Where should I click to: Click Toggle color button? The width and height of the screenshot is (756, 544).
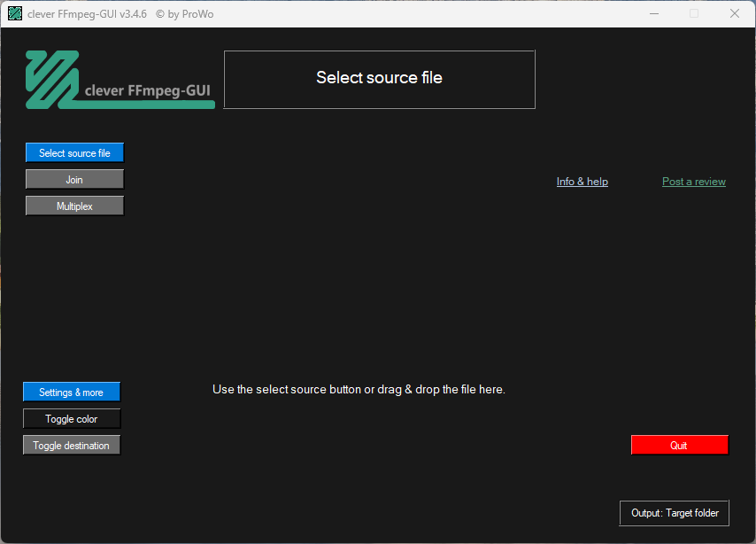point(72,418)
